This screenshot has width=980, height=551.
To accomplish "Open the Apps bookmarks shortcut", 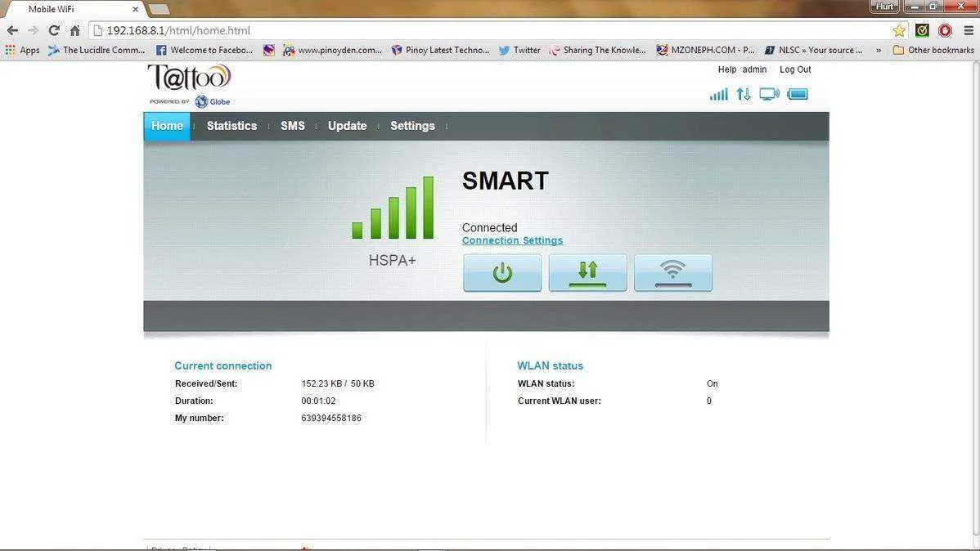I will (x=23, y=50).
